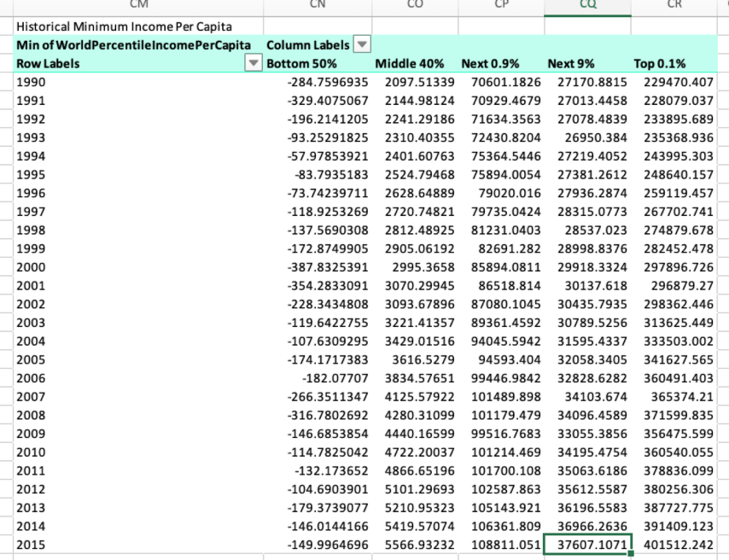The height and width of the screenshot is (560, 729).
Task: Click the fill handle on the selected cell
Action: (x=631, y=553)
